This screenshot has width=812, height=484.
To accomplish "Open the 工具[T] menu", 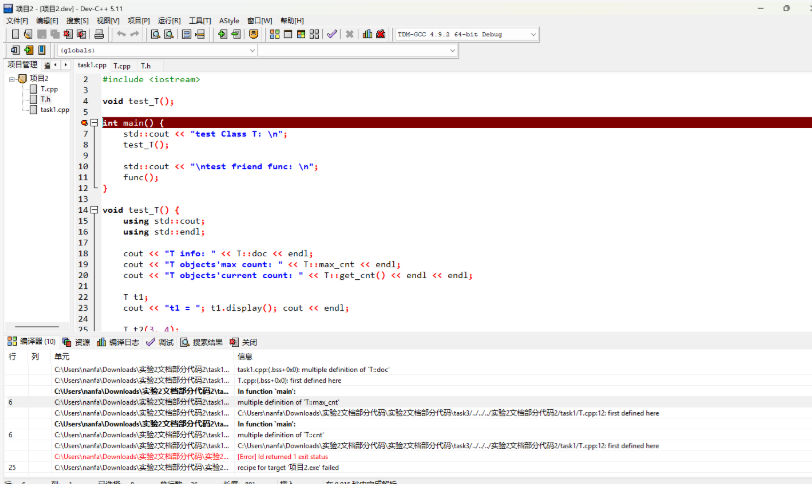I will [199, 20].
